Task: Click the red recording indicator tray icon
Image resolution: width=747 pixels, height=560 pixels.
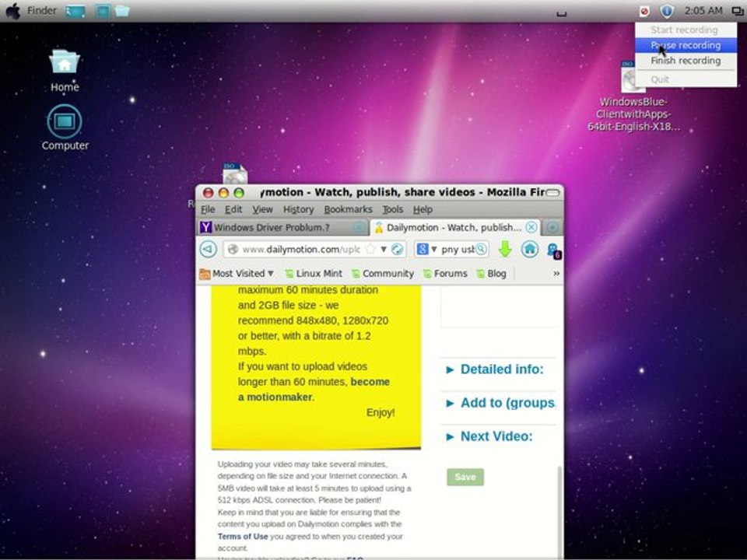Action: [644, 10]
